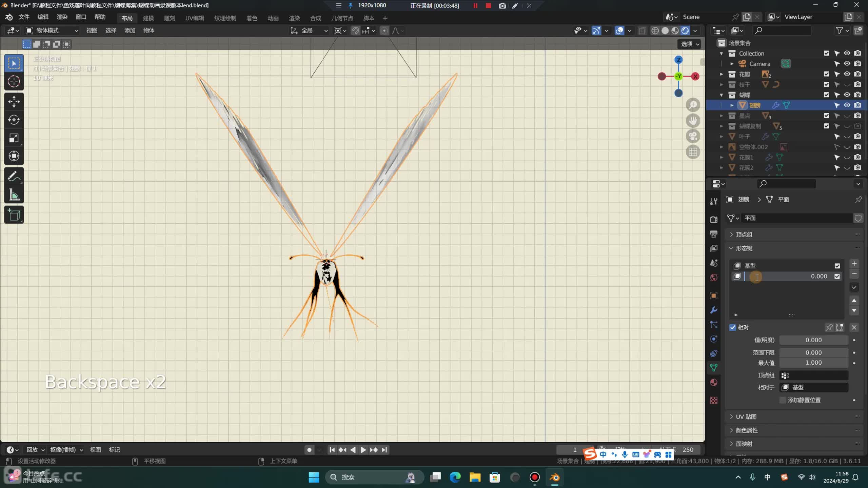Activate the Scale tool

click(14, 138)
